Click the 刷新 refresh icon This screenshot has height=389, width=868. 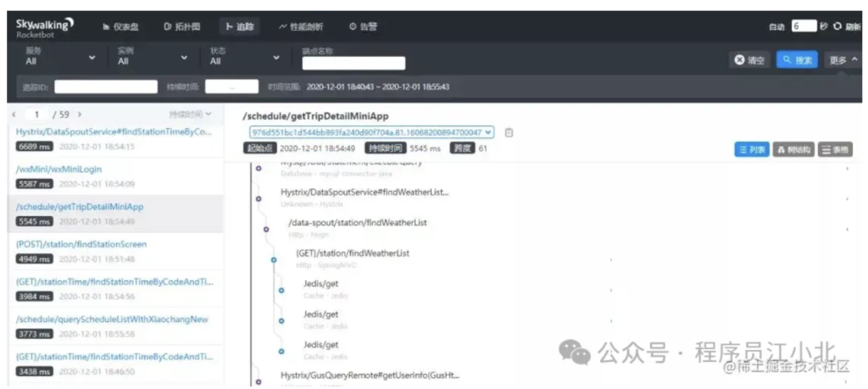pos(837,26)
